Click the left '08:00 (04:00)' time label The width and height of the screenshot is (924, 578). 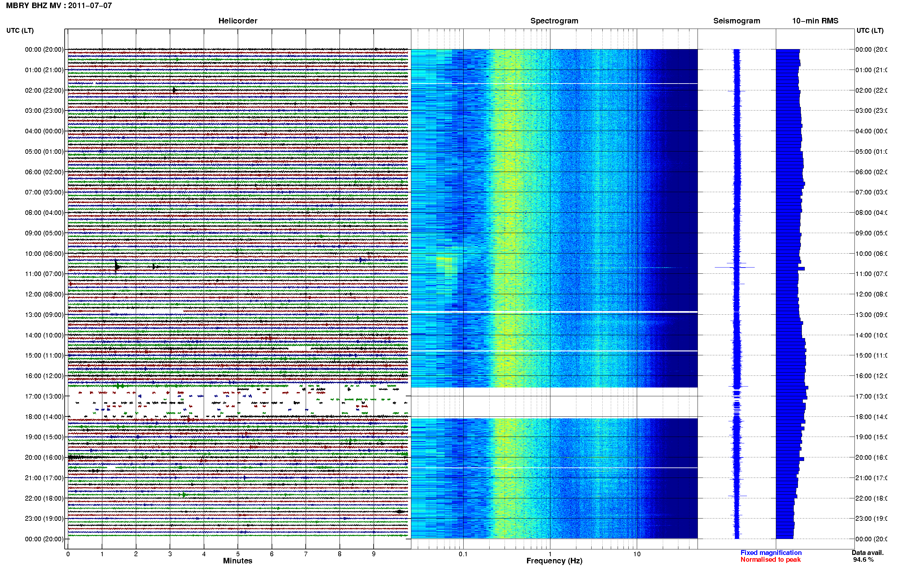(x=44, y=213)
